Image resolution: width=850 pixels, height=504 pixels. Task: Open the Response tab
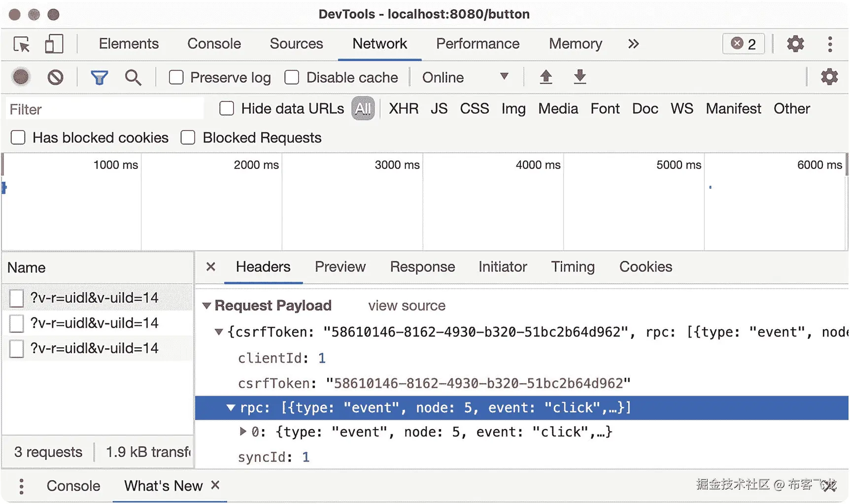tap(422, 267)
